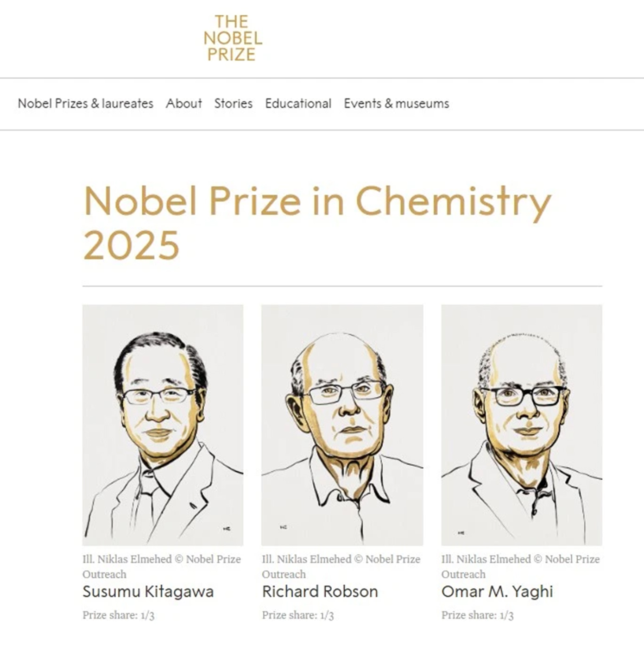This screenshot has height=650, width=644.
Task: Click the prize share text below Omar M. Yaghi
Action: click(x=477, y=615)
